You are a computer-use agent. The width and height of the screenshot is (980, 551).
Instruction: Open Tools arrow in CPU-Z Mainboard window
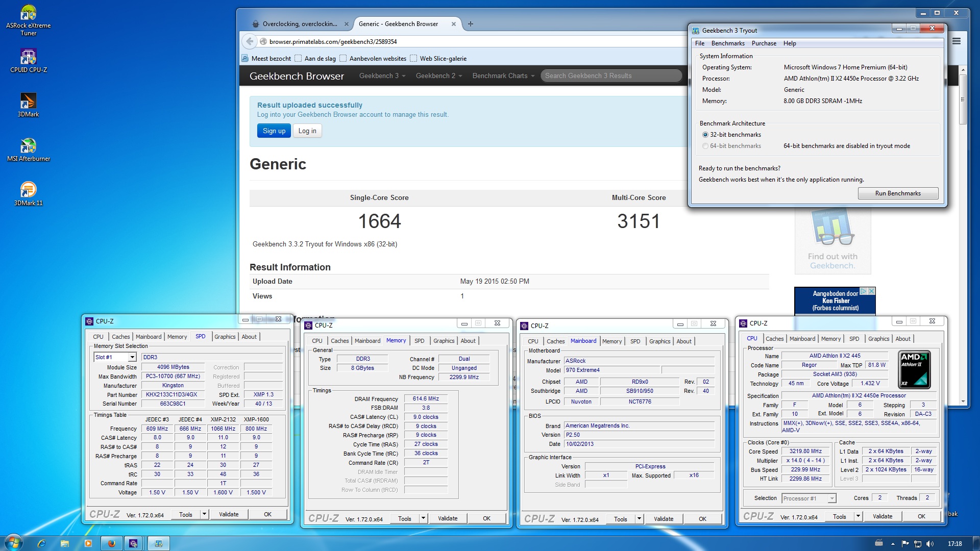pyautogui.click(x=639, y=519)
